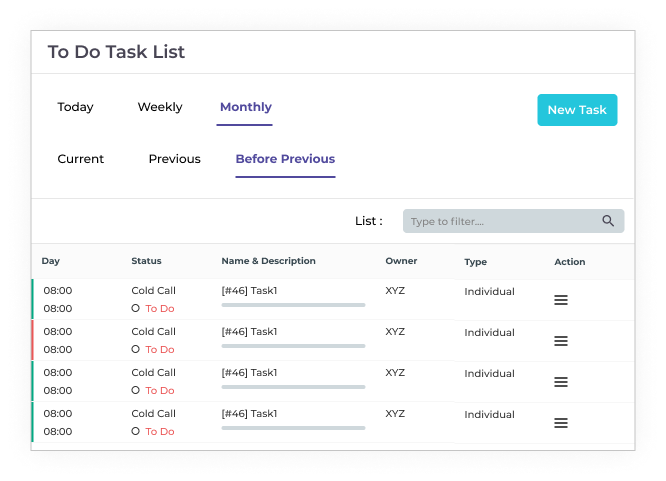Select the Current period tab

point(81,159)
